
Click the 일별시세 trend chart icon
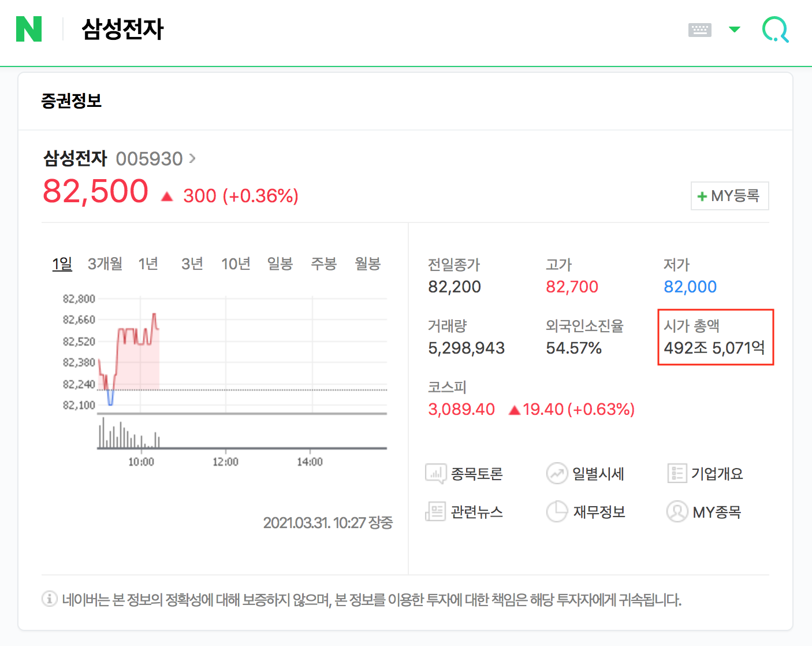tap(557, 473)
